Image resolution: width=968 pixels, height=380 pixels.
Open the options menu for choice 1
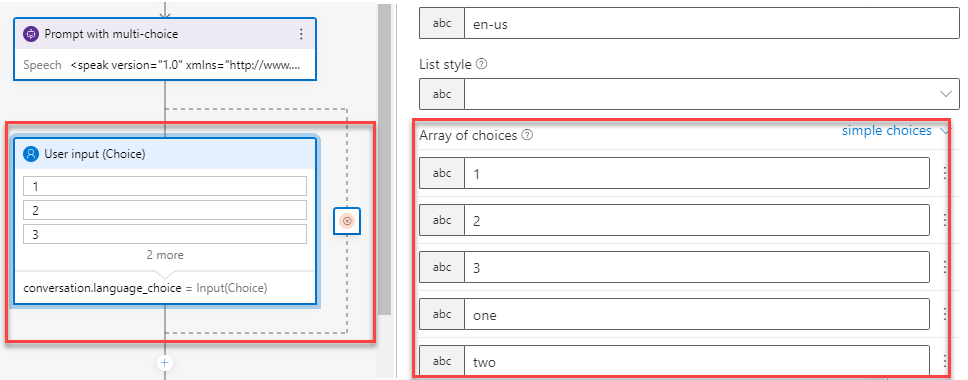click(945, 173)
